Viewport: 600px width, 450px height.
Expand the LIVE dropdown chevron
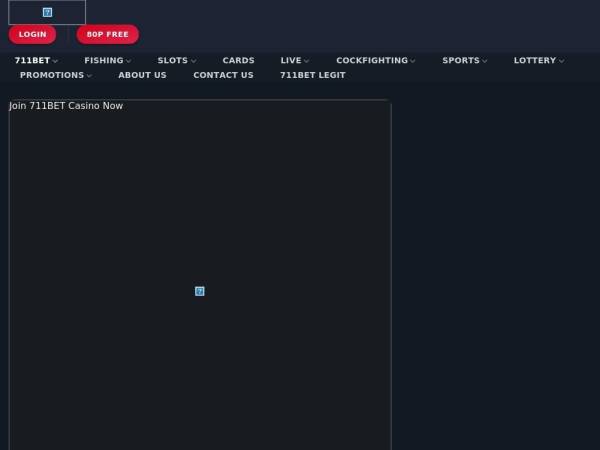306,61
